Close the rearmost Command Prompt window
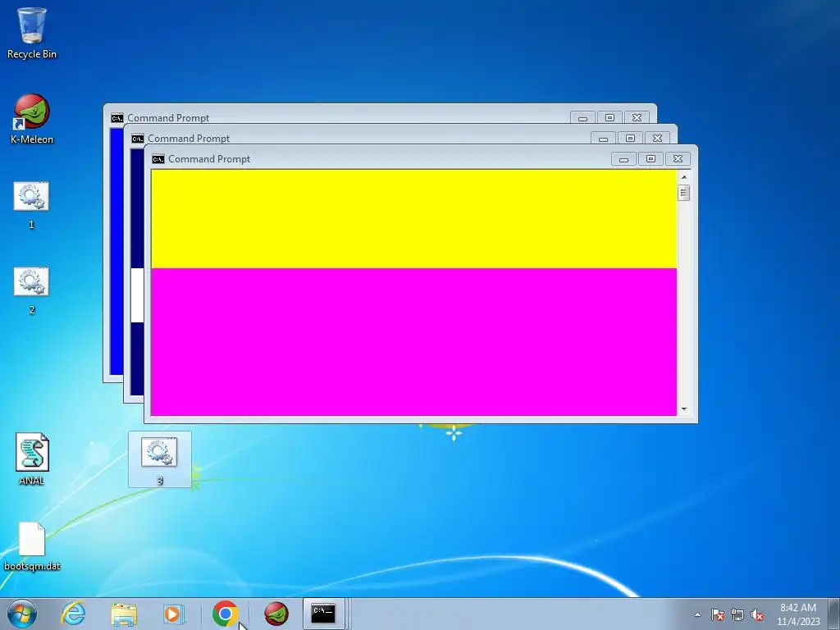Image resolution: width=840 pixels, height=630 pixels. coord(637,118)
